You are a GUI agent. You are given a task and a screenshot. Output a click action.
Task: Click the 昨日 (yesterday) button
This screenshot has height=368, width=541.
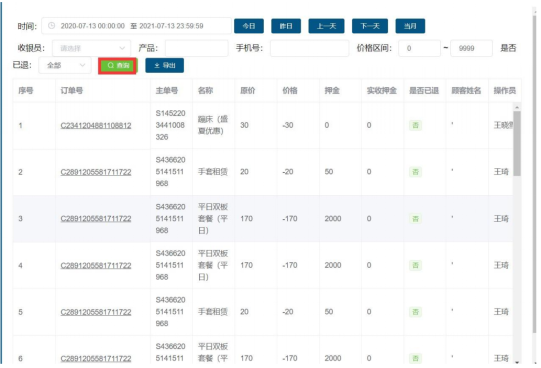286,26
